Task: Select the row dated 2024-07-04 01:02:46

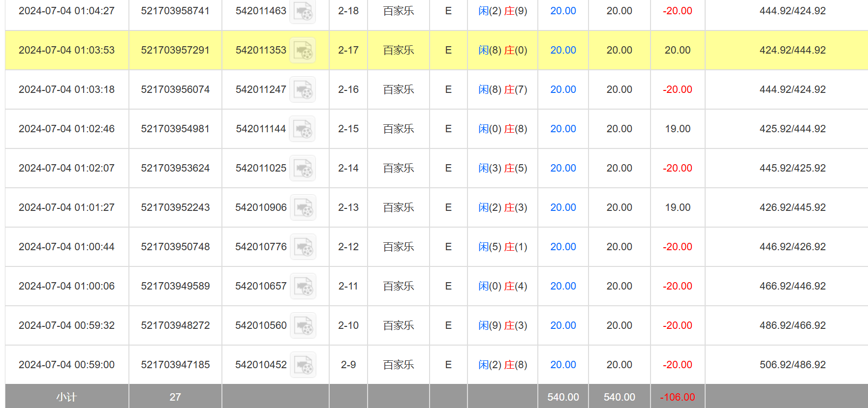Action: coord(66,129)
